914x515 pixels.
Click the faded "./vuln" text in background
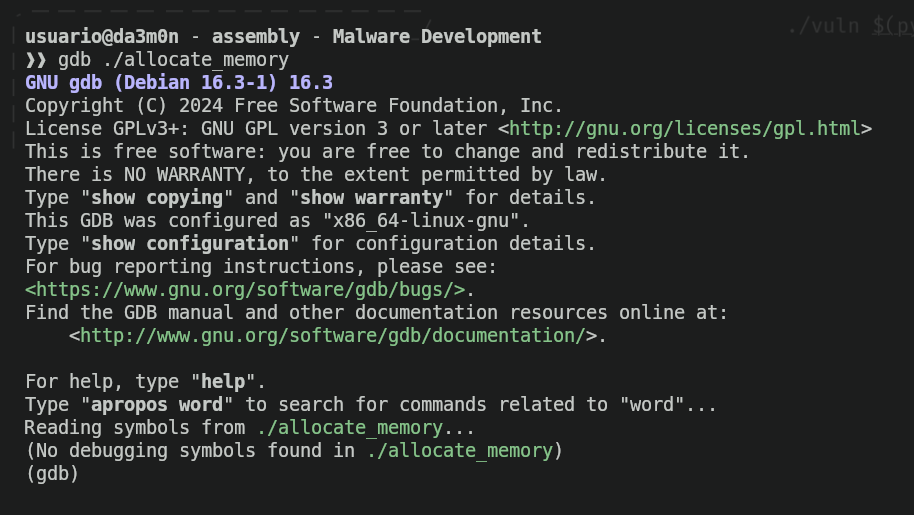822,26
